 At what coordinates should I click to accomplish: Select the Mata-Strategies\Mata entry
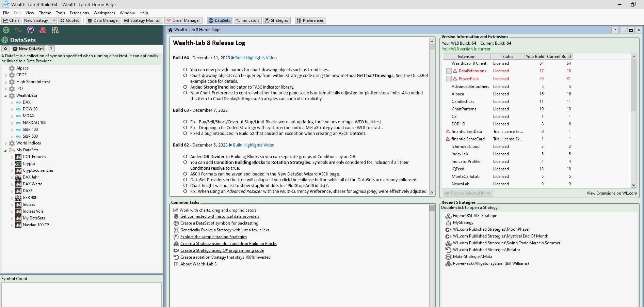472,257
